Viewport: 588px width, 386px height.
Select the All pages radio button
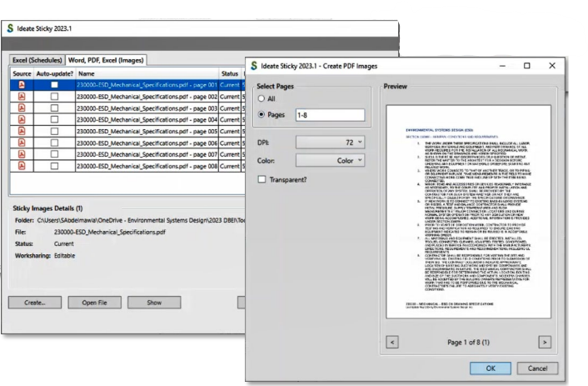click(263, 99)
